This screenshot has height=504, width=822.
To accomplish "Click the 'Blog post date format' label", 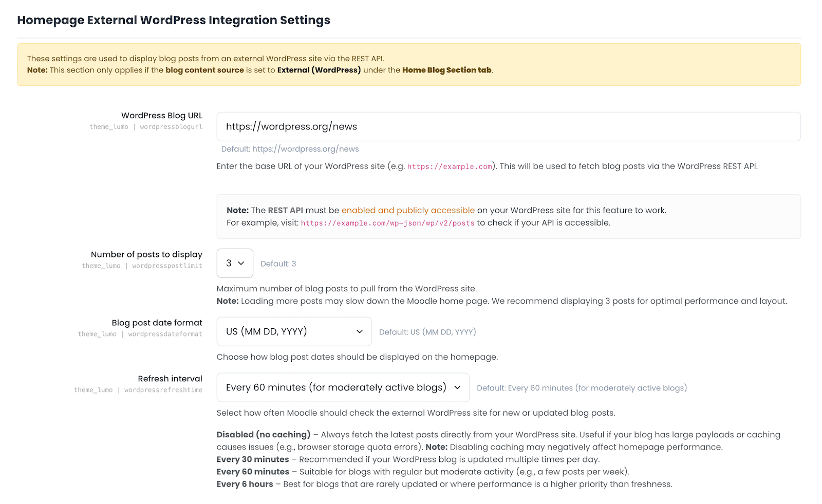I will coord(157,323).
